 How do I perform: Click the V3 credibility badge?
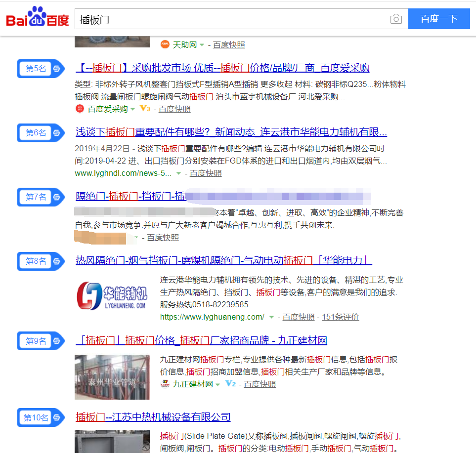pyautogui.click(x=145, y=108)
